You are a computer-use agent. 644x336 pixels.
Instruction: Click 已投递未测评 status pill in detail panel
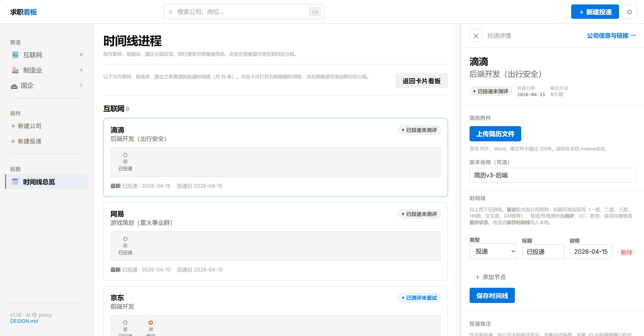tap(491, 91)
